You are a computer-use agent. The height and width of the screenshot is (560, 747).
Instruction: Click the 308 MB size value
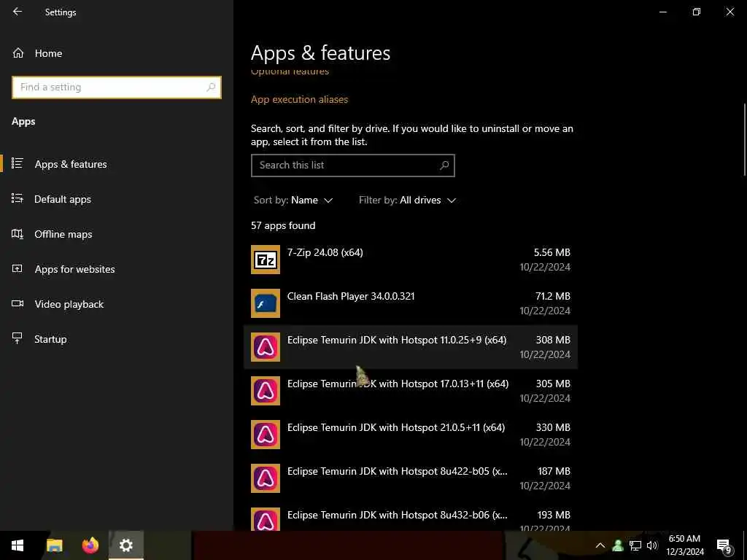click(553, 340)
